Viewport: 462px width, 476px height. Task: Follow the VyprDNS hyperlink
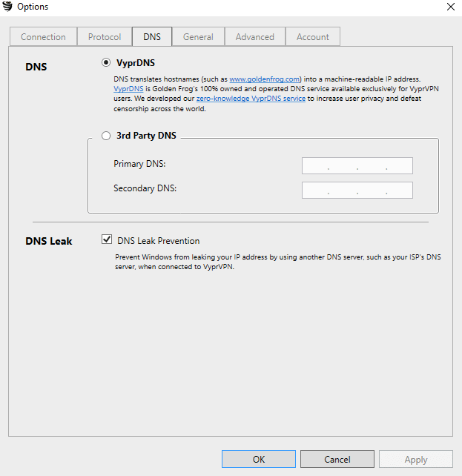tap(128, 89)
